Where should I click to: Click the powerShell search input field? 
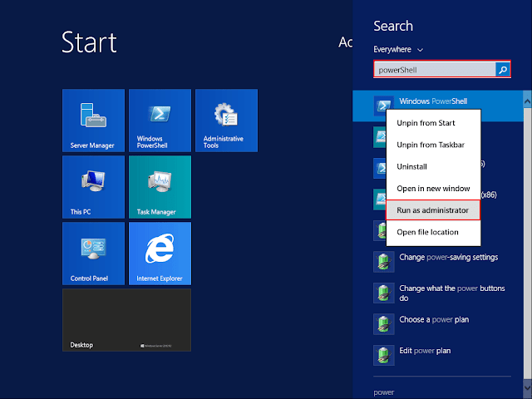435,70
